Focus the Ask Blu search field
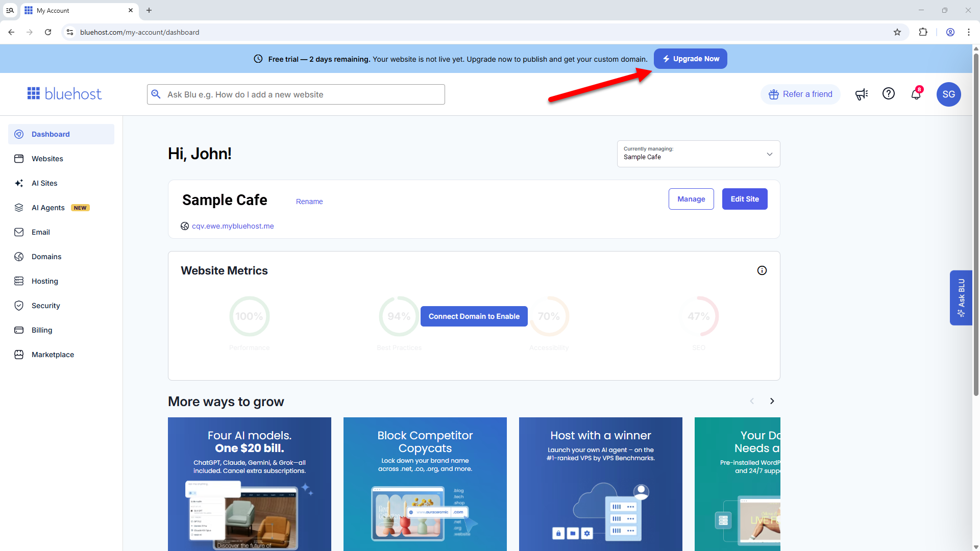The width and height of the screenshot is (980, 551). tap(296, 94)
